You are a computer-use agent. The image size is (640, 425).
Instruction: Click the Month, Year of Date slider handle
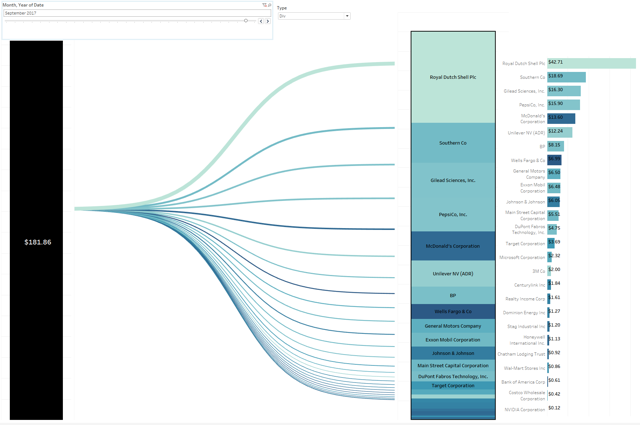pyautogui.click(x=246, y=20)
